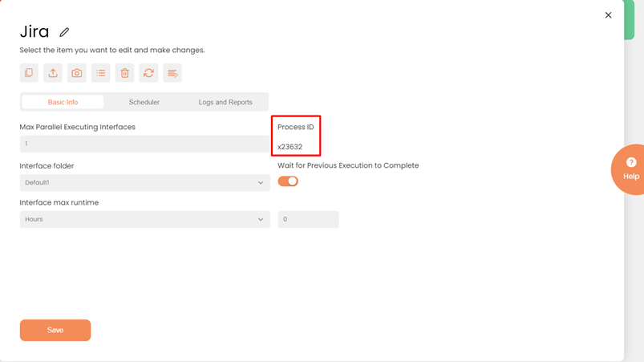Click the pencil icon next to Jira

click(x=64, y=32)
